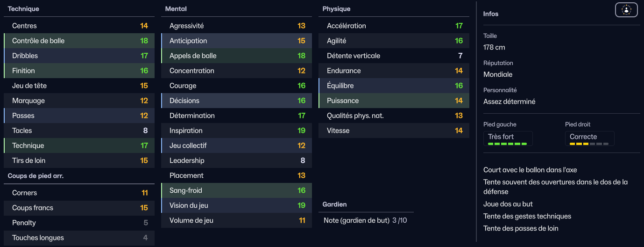Click the Mental section header

point(176,9)
